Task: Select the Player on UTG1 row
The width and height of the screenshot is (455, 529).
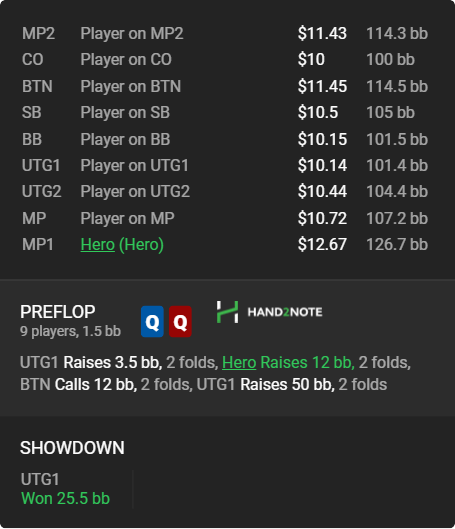Action: click(x=225, y=165)
